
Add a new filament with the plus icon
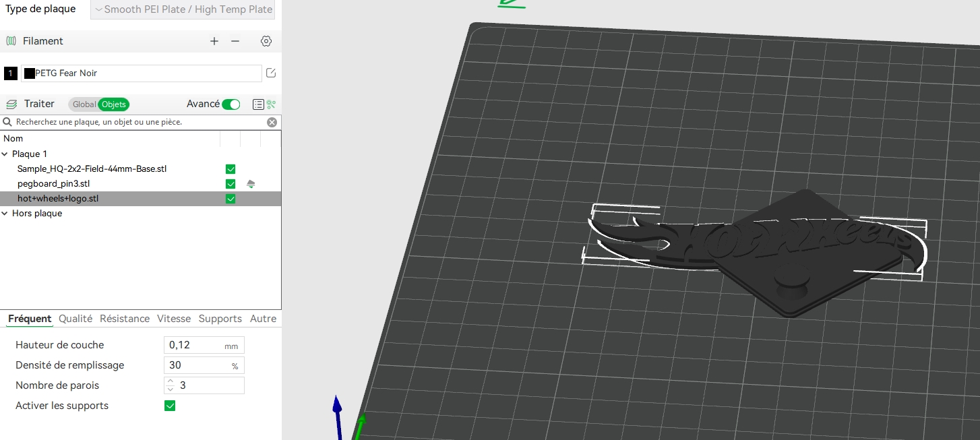pyautogui.click(x=214, y=41)
